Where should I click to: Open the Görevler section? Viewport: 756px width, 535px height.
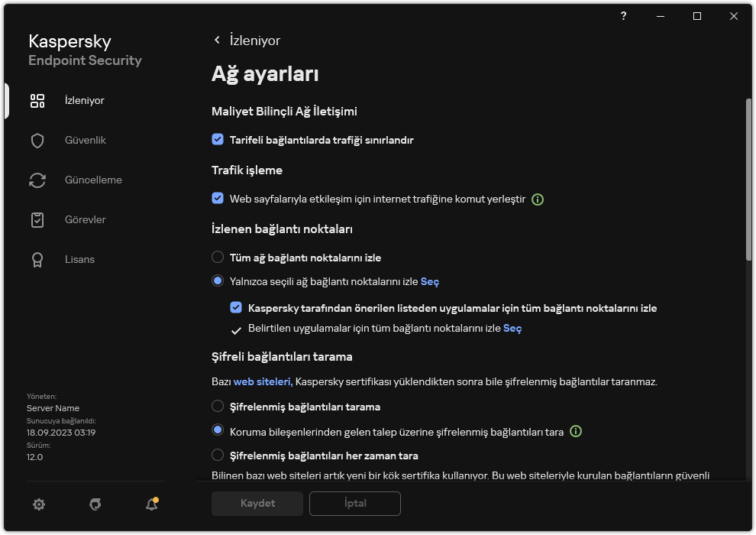(86, 219)
